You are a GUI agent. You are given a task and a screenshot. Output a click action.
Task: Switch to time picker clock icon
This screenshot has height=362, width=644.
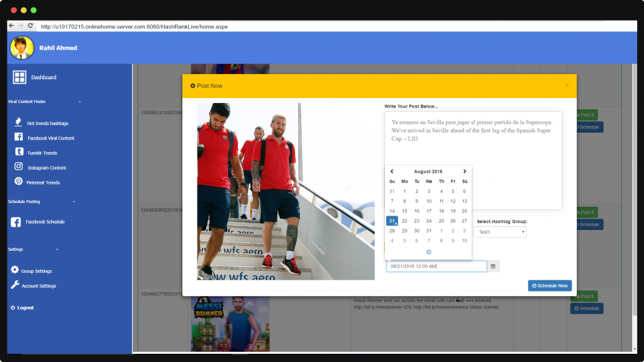tap(429, 252)
